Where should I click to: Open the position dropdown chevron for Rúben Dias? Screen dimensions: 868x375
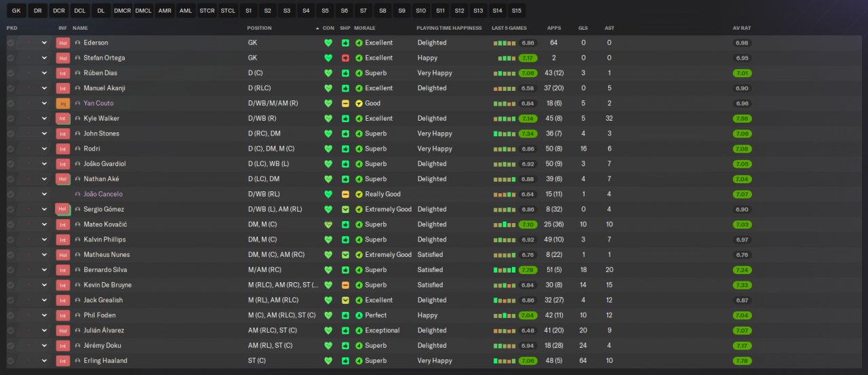point(45,73)
